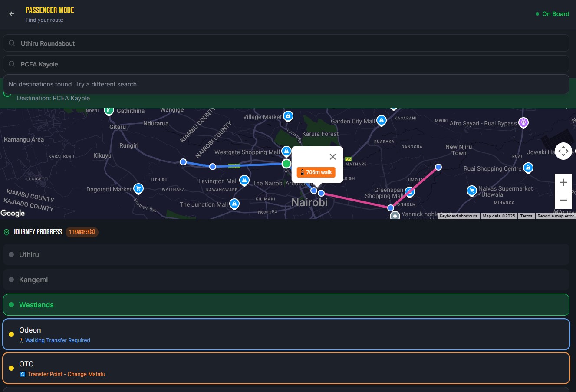Click the green Westlands stop marker on map
The image size is (576, 392).
click(x=286, y=164)
